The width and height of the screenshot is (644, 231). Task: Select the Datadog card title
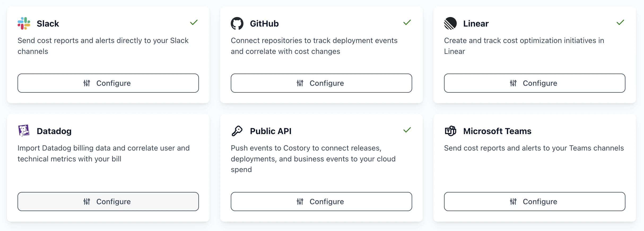[54, 131]
